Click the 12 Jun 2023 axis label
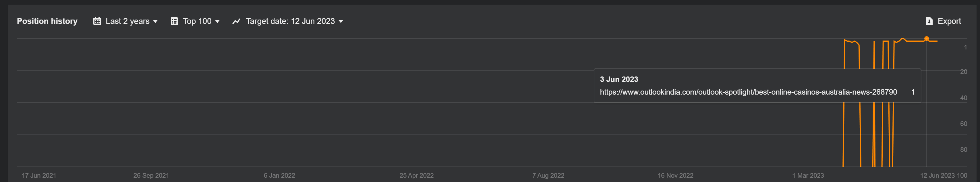This screenshot has width=980, height=182. pos(937,175)
